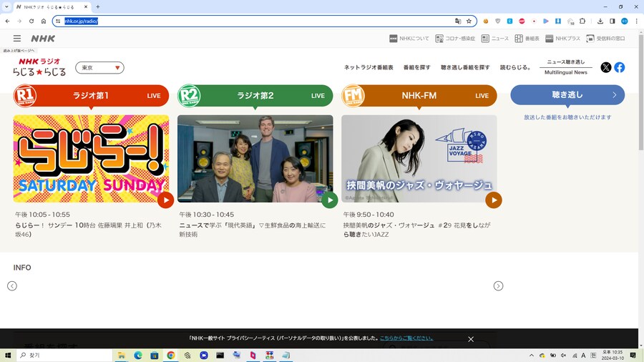Open Microsoft Edge from taskbar
The height and width of the screenshot is (362, 644).
(x=138, y=356)
